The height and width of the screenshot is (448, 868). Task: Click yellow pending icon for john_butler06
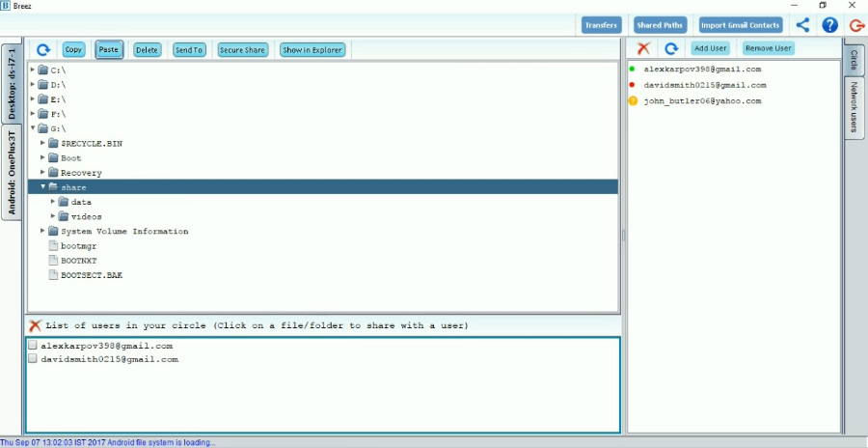click(633, 101)
